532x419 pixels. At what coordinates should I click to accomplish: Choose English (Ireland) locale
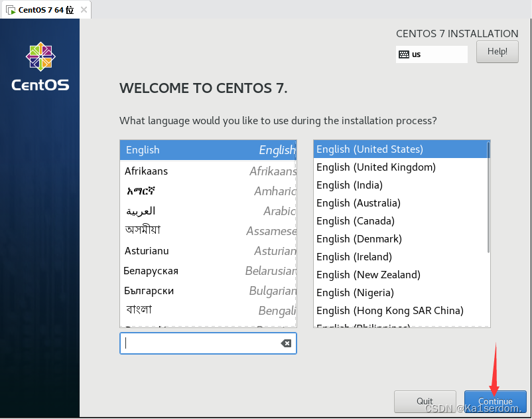click(401, 257)
